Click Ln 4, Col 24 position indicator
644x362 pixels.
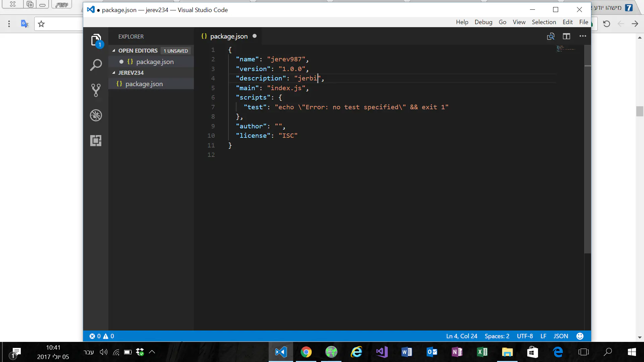point(462,336)
